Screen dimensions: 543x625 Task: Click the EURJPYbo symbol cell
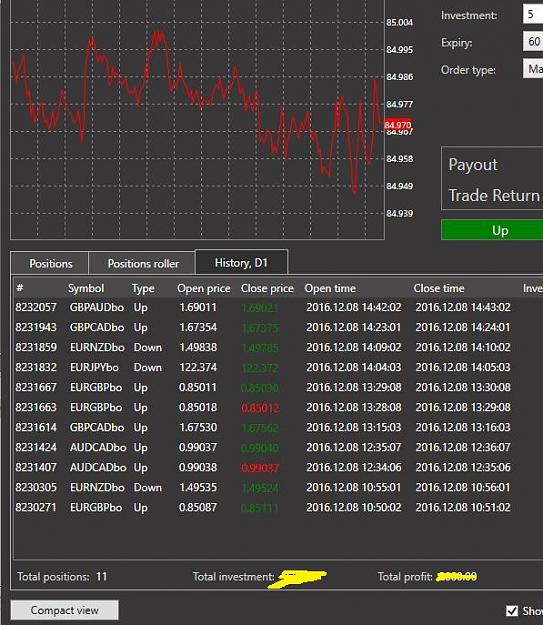pyautogui.click(x=94, y=367)
